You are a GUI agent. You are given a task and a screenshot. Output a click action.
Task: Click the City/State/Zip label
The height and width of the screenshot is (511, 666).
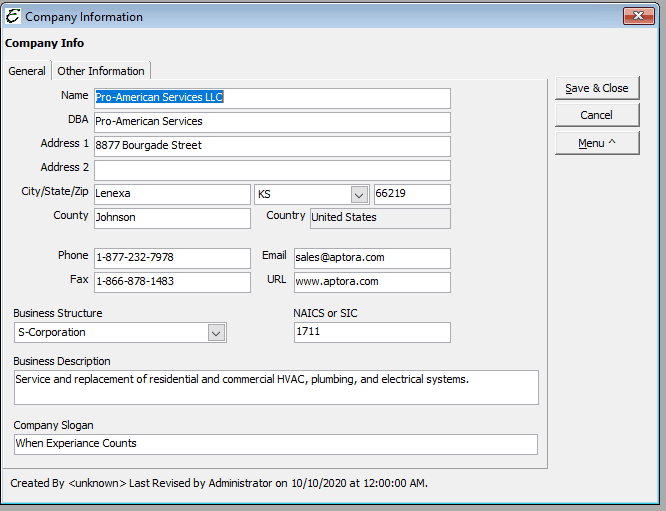click(55, 192)
